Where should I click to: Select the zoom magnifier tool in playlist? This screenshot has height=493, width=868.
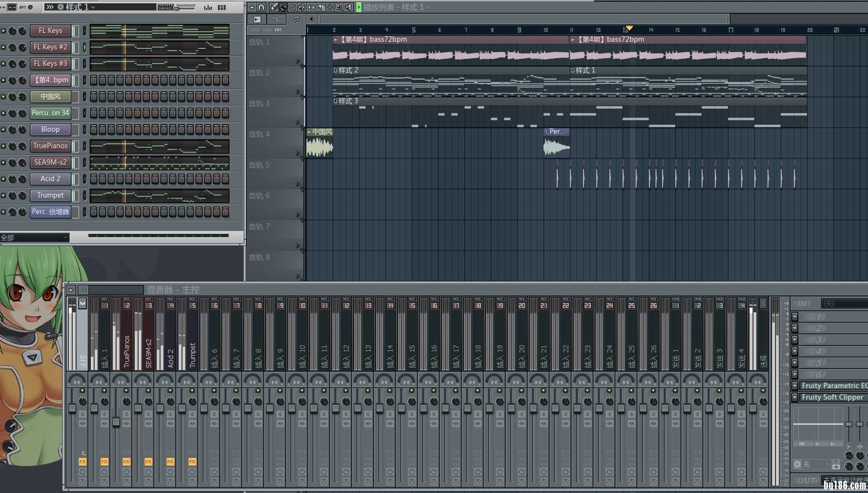coord(339,7)
